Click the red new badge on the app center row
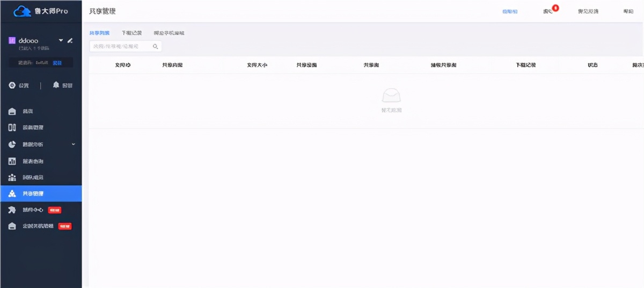Image resolution: width=644 pixels, height=288 pixels. point(54,210)
